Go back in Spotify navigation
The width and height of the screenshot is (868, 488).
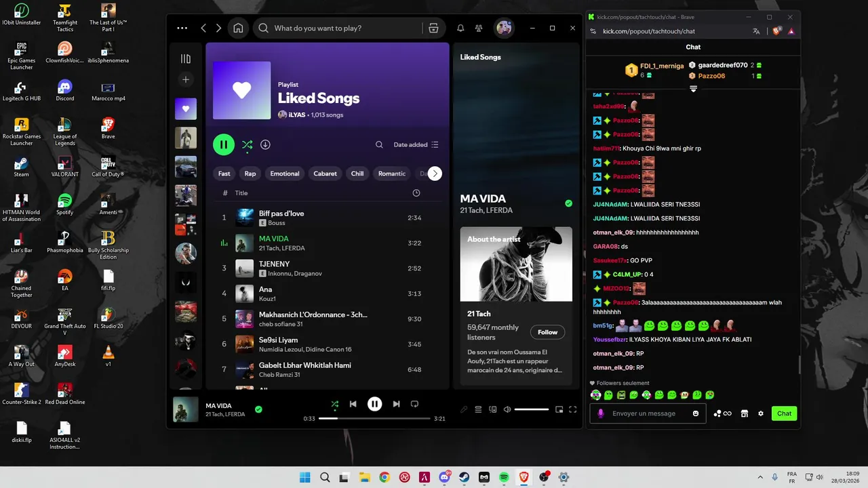pos(203,28)
